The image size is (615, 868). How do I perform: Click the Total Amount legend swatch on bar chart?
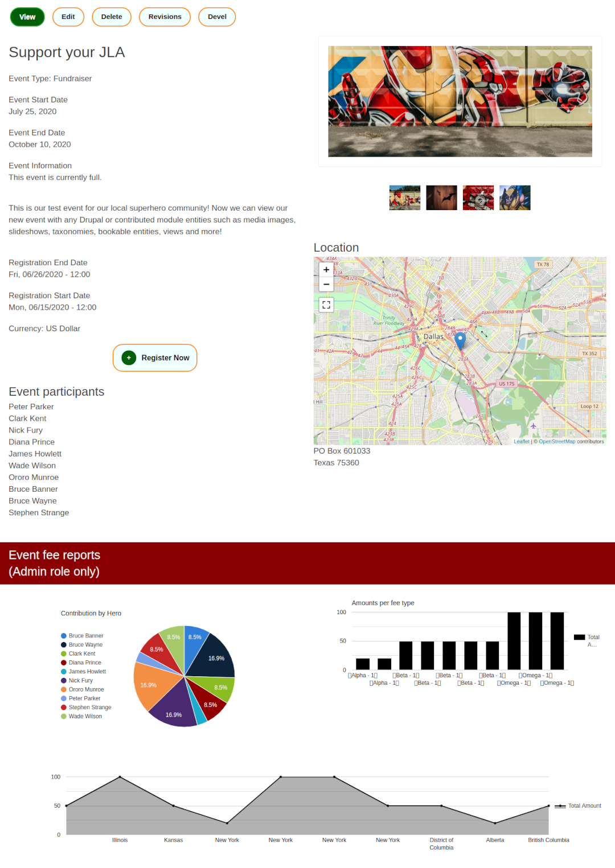[580, 637]
